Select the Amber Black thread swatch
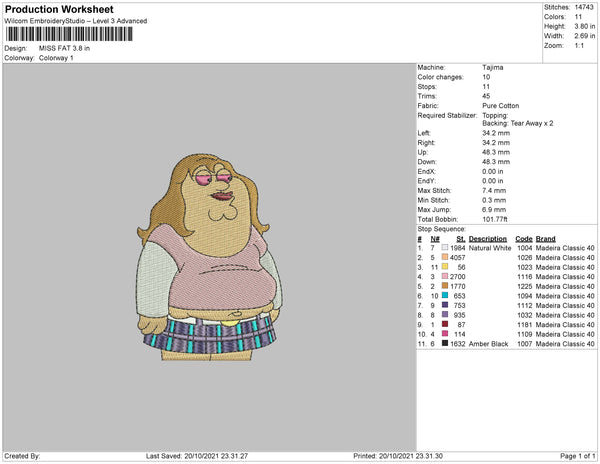The height and width of the screenshot is (464, 600). (444, 343)
